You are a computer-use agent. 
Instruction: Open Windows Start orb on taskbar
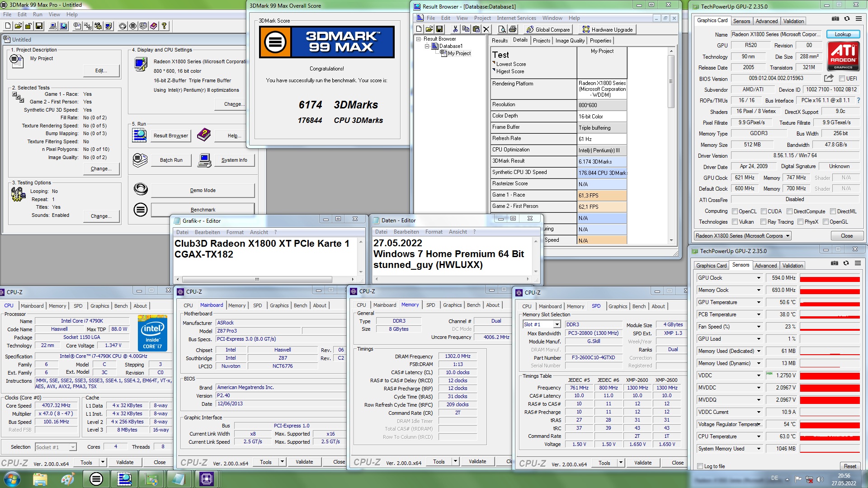(12, 479)
